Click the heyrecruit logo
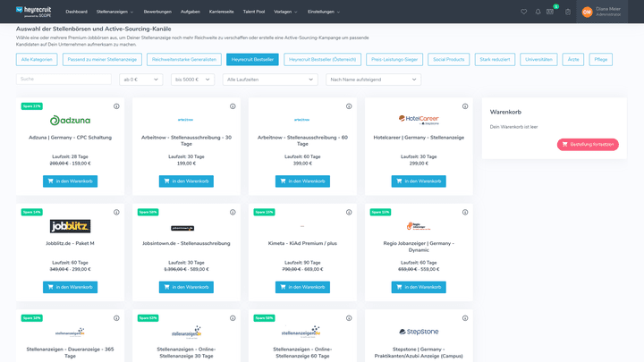 [x=34, y=12]
